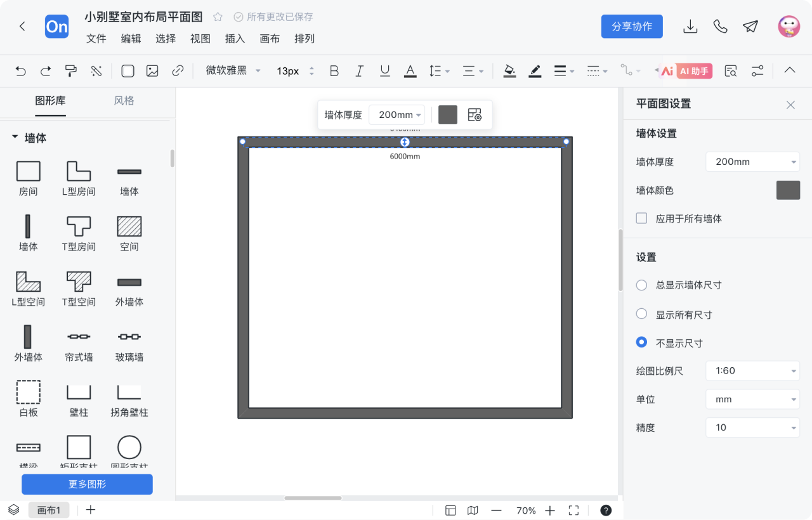Screen dimensions: 812x520
Task: Open the 绘图比例尺 1:60 dropdown
Action: tap(752, 370)
